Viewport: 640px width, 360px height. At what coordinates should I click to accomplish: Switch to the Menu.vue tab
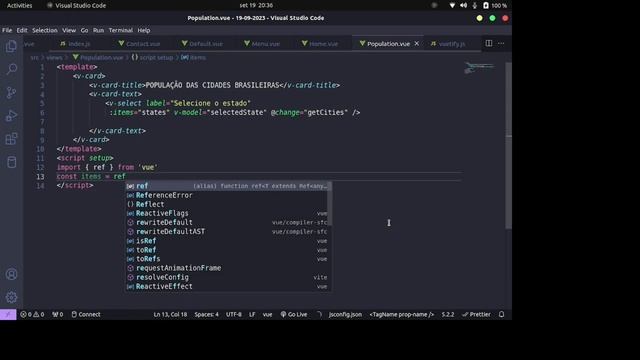click(262, 44)
